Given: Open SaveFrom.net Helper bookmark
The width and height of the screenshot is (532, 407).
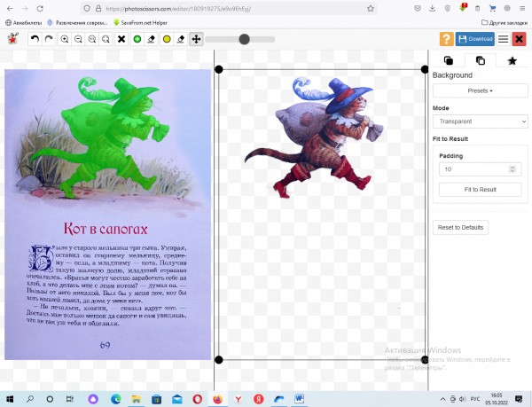Looking at the screenshot, I should click(140, 23).
